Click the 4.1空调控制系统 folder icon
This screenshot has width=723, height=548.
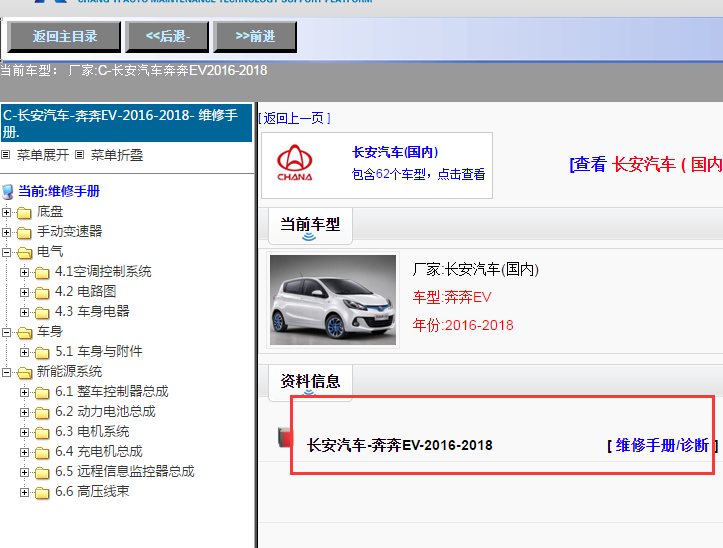pos(42,273)
